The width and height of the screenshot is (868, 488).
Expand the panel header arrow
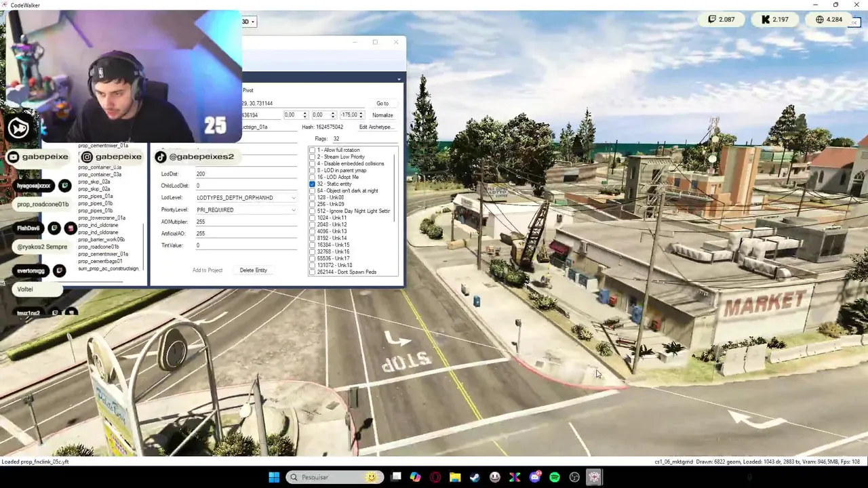(x=399, y=79)
